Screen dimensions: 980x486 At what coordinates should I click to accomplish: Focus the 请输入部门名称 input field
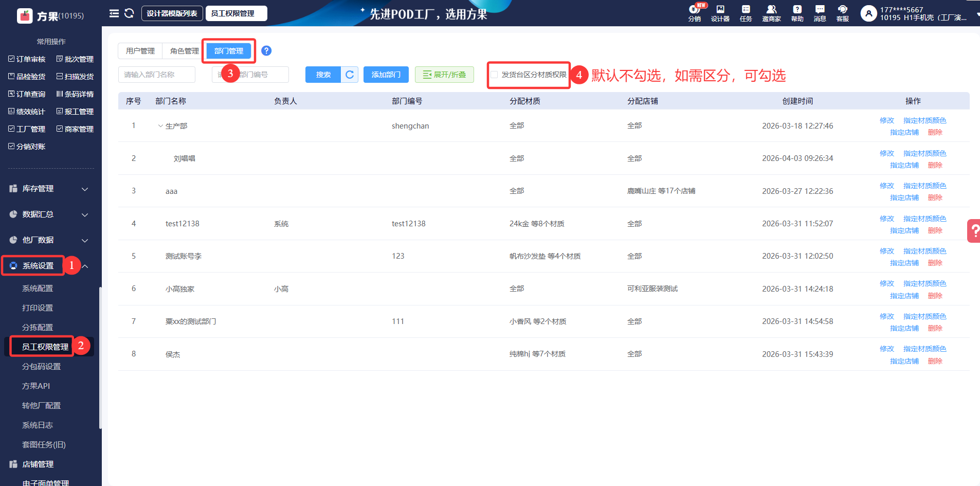coord(157,75)
